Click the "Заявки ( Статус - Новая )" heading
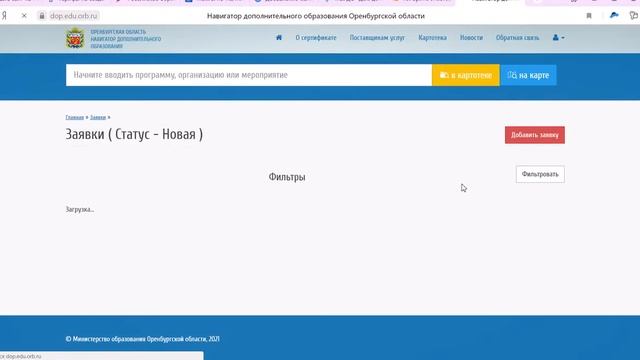Viewport: 640px width, 360px height. coord(134,134)
